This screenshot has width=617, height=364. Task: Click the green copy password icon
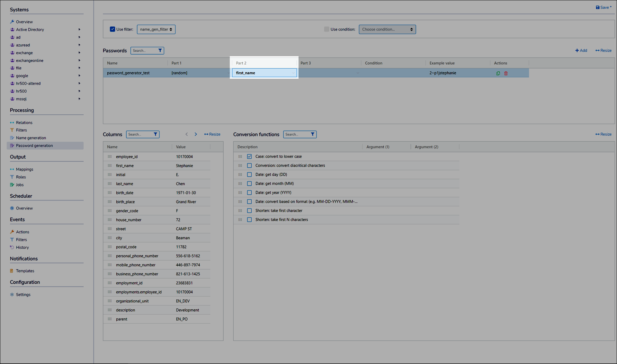[x=498, y=73]
